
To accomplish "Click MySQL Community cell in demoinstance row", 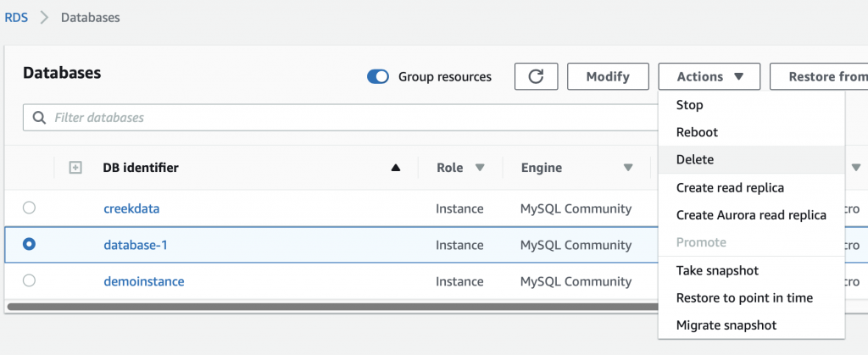I will point(576,281).
